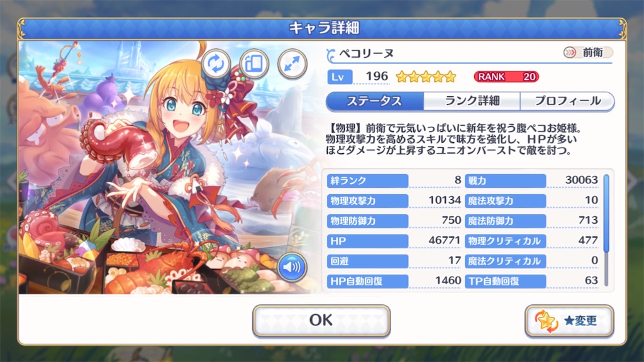This screenshot has width=644, height=362.
Task: Switch to the ステータス tab
Action: tap(375, 101)
